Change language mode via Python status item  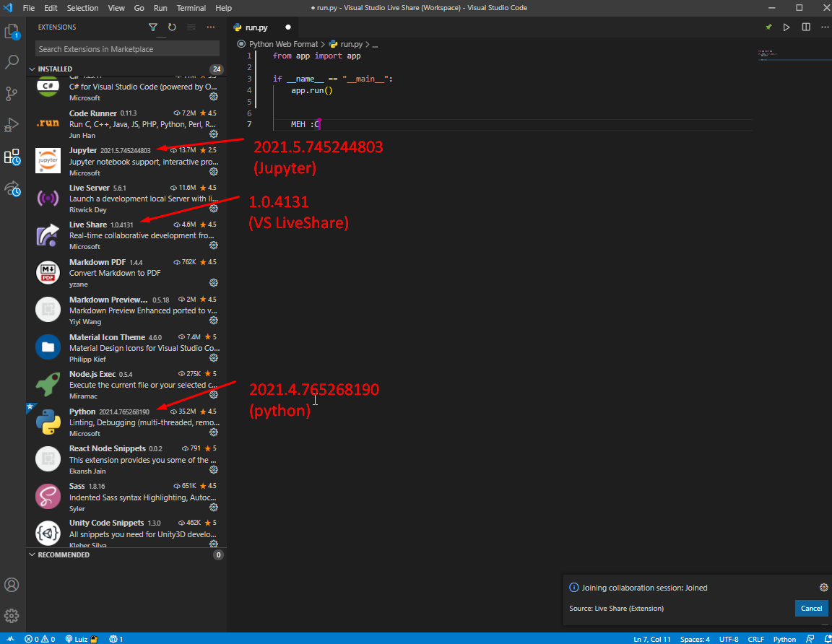tap(784, 639)
